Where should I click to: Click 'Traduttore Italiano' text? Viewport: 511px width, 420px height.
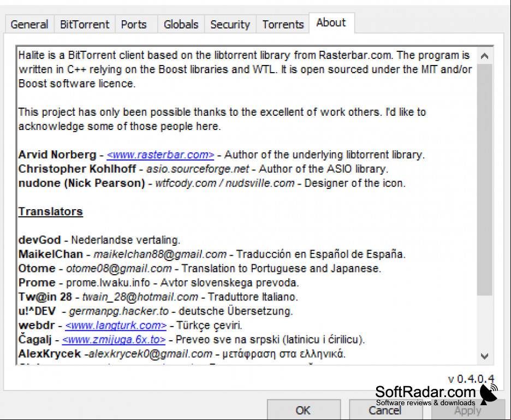pos(253,297)
